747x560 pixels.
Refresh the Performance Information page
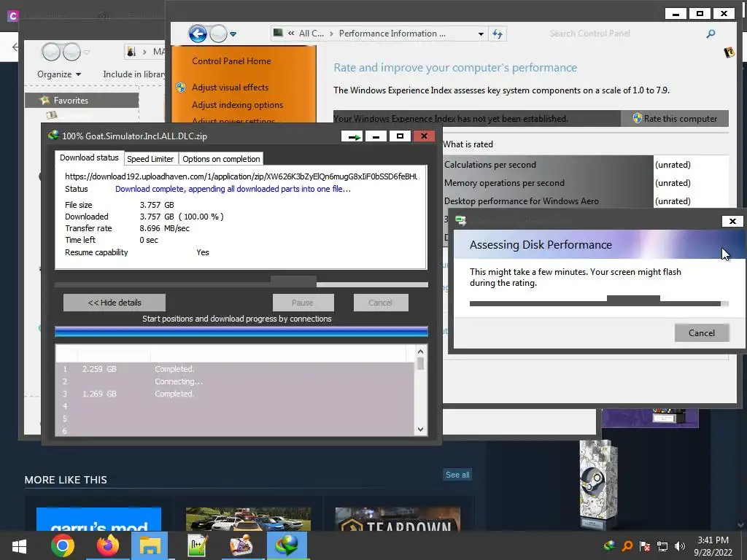coord(498,34)
